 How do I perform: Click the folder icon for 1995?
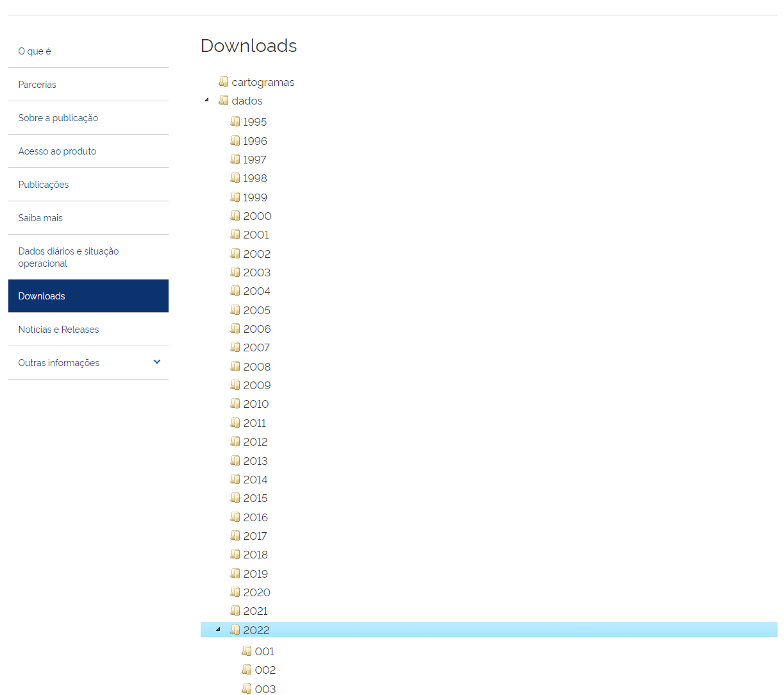click(x=235, y=121)
